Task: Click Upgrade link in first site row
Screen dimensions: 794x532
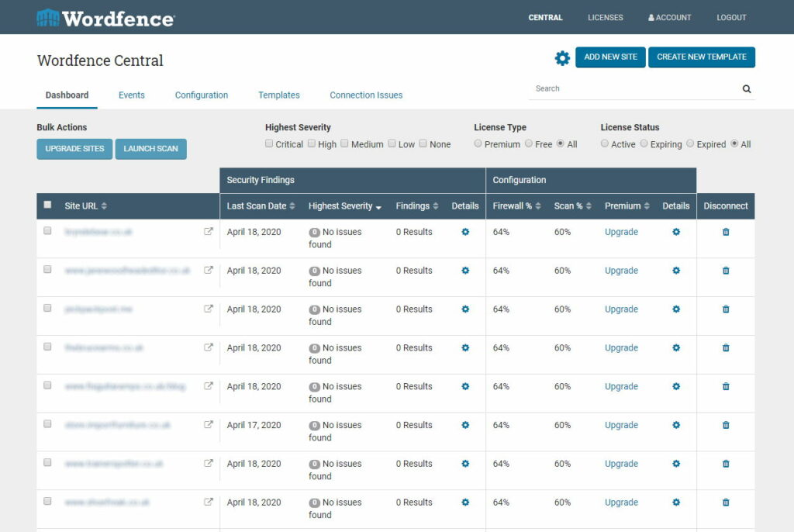Action: (x=621, y=232)
